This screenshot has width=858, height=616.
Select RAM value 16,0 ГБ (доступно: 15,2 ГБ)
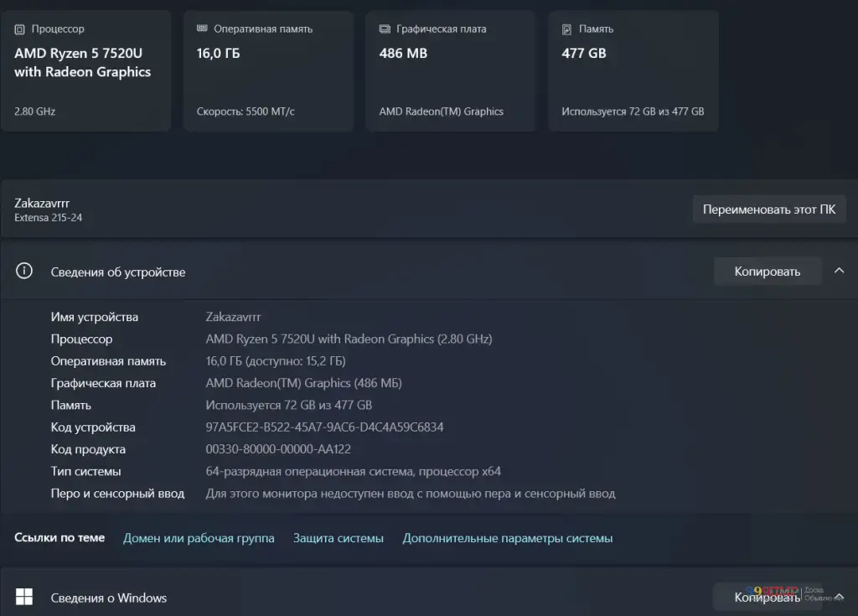click(x=275, y=361)
